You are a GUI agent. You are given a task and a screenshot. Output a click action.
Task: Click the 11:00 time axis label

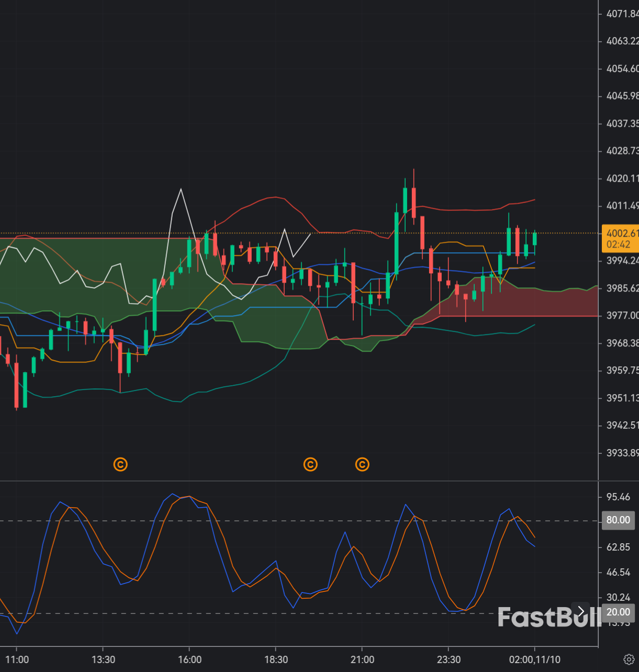point(18,659)
